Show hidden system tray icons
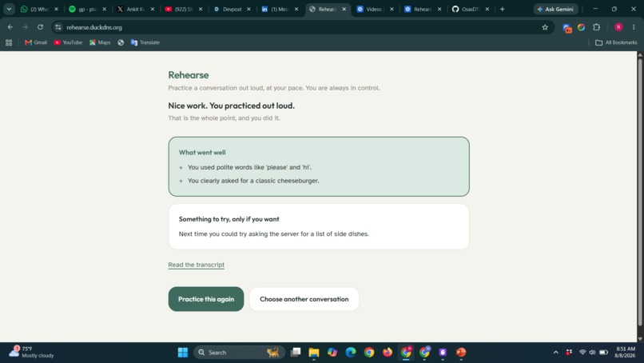 click(555, 353)
